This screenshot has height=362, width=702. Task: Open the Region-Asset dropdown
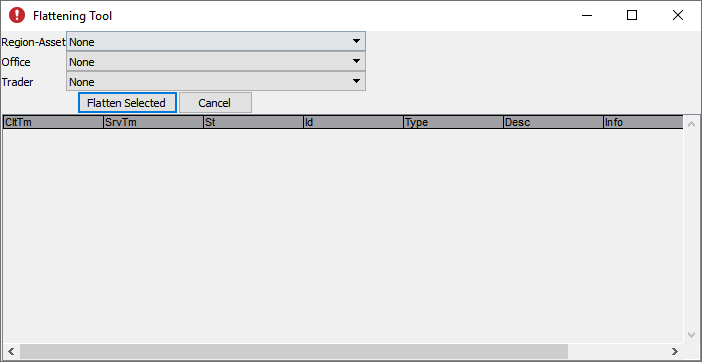pos(216,42)
